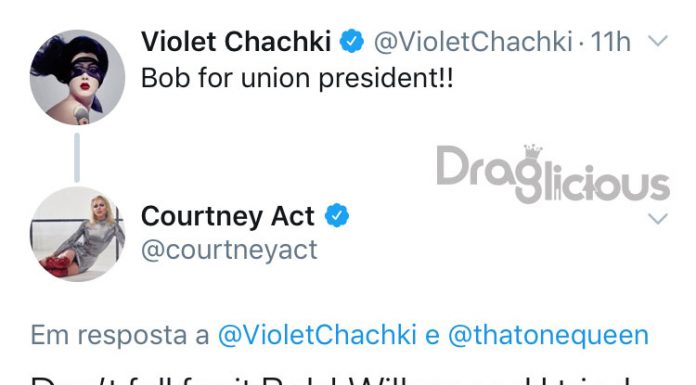Click the Draglicious watermark logo
The image size is (696, 385).
[553, 174]
